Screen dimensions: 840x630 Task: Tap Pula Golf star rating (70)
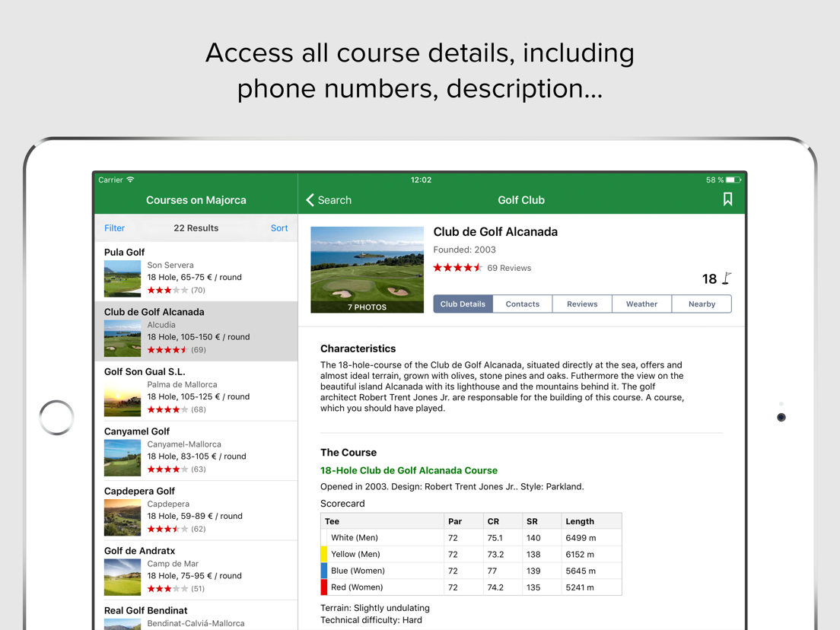pos(177,291)
